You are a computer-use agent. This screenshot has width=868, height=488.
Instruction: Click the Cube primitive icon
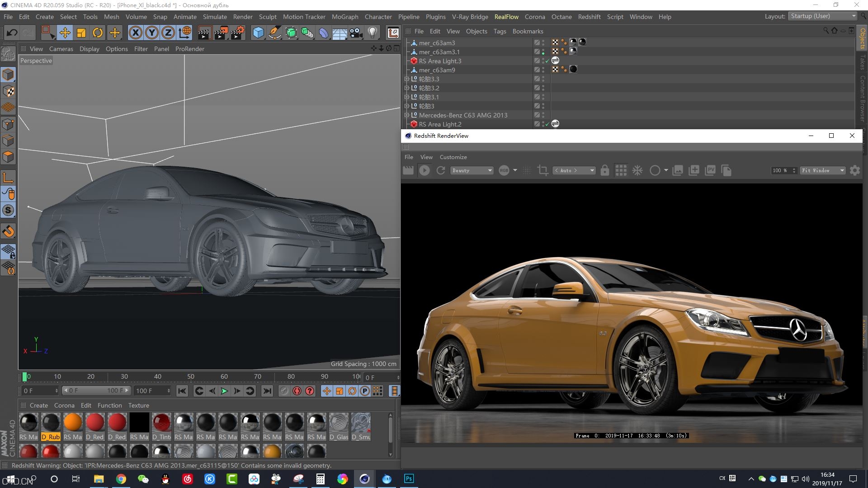258,33
